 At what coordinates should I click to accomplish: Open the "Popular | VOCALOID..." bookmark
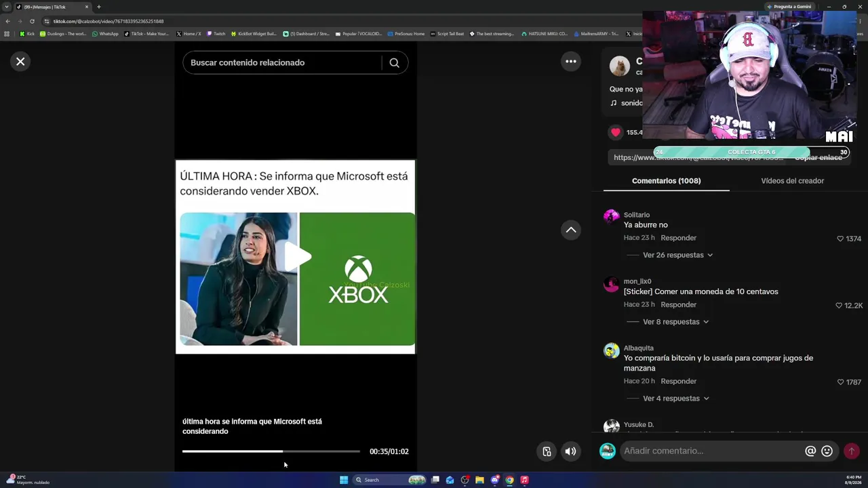point(359,34)
